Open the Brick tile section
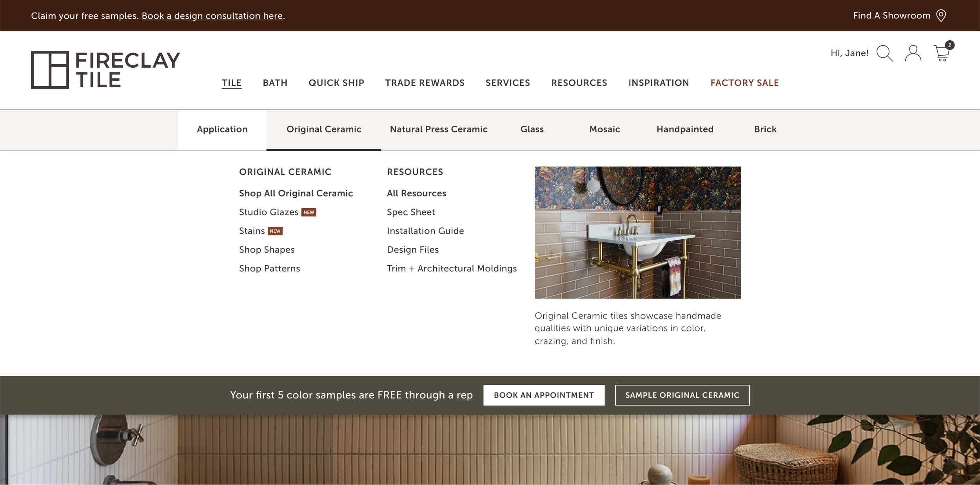The image size is (980, 485). [x=764, y=129]
